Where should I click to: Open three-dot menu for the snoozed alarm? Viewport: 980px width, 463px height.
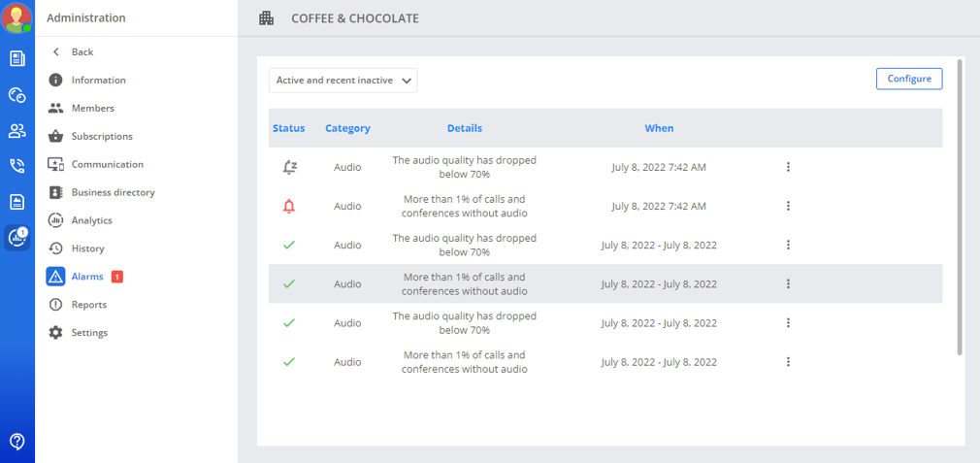[788, 167]
